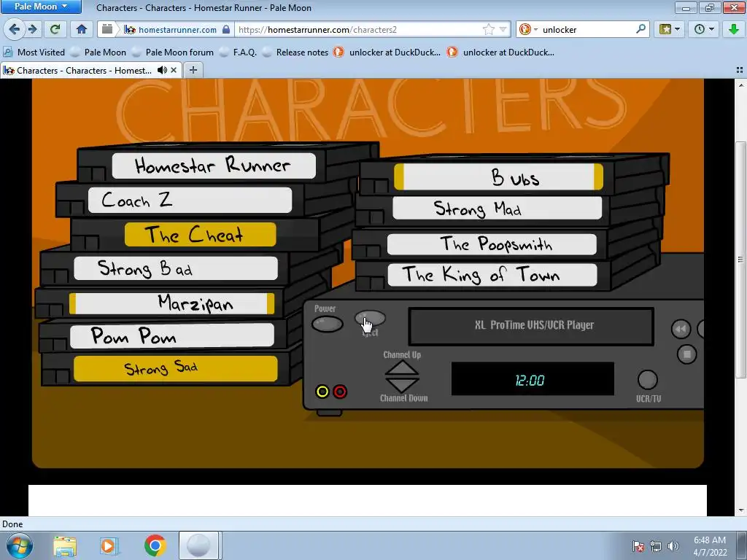Click the VCR stop button
747x560 pixels.
point(686,354)
